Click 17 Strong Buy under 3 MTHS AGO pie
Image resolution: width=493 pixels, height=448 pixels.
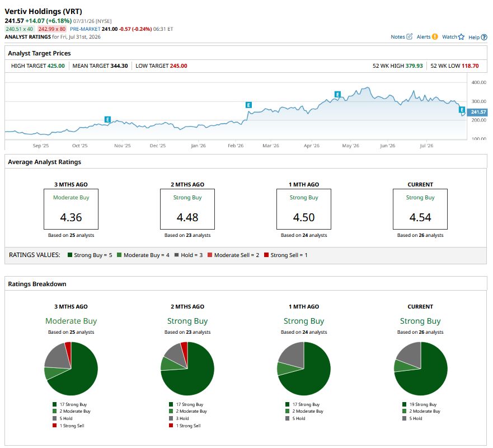(69, 404)
